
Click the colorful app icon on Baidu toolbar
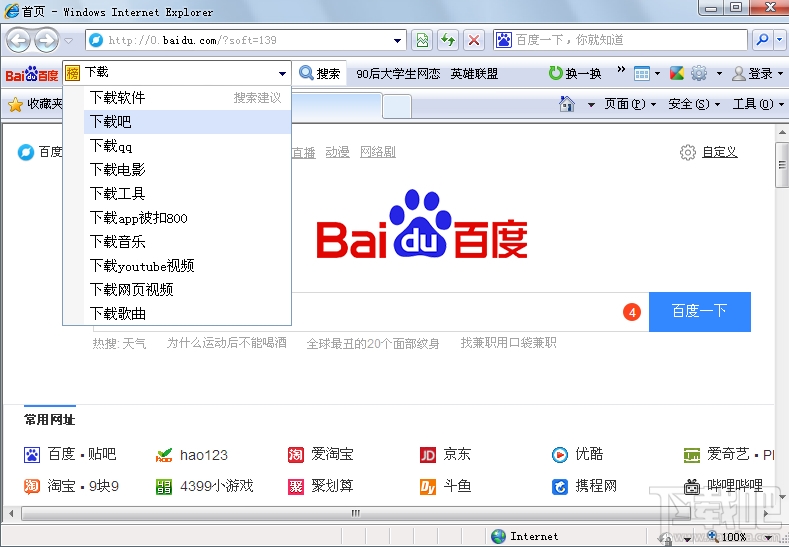[x=677, y=73]
